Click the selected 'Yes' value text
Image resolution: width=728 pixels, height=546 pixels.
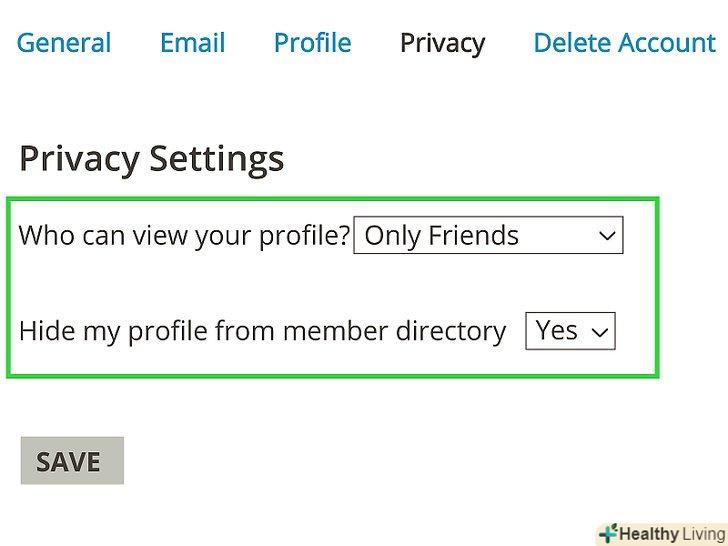point(556,331)
